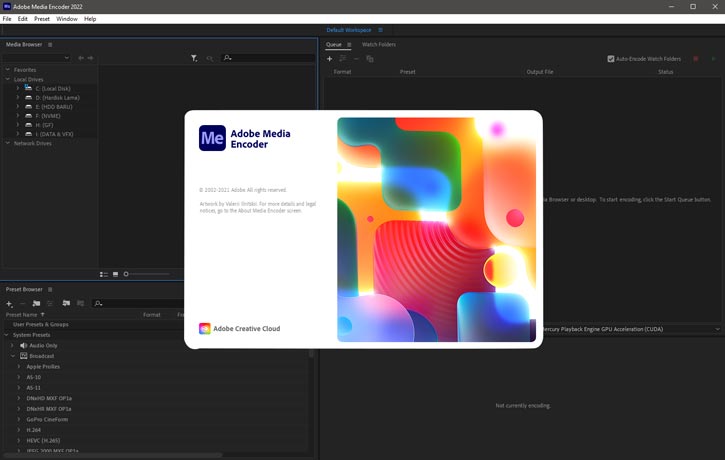Open the file type filter funnel icon

coord(194,58)
